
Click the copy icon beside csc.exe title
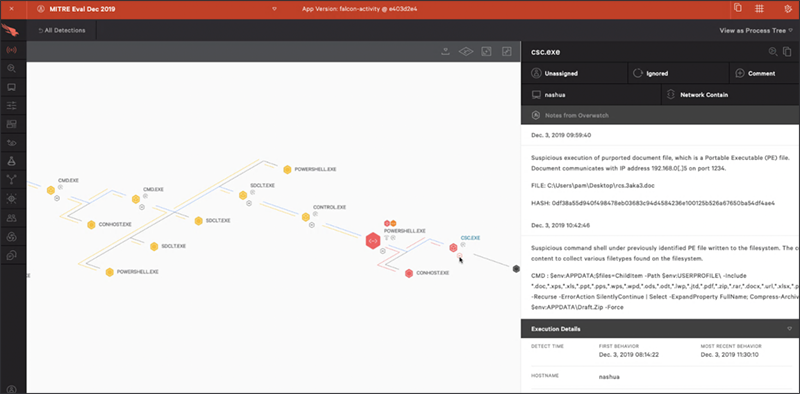pyautogui.click(x=787, y=52)
